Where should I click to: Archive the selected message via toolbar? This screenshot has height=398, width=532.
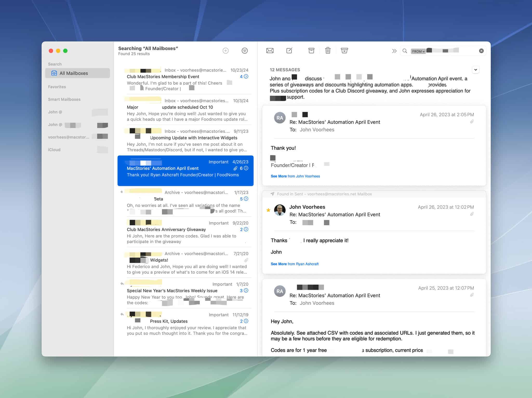point(311,51)
